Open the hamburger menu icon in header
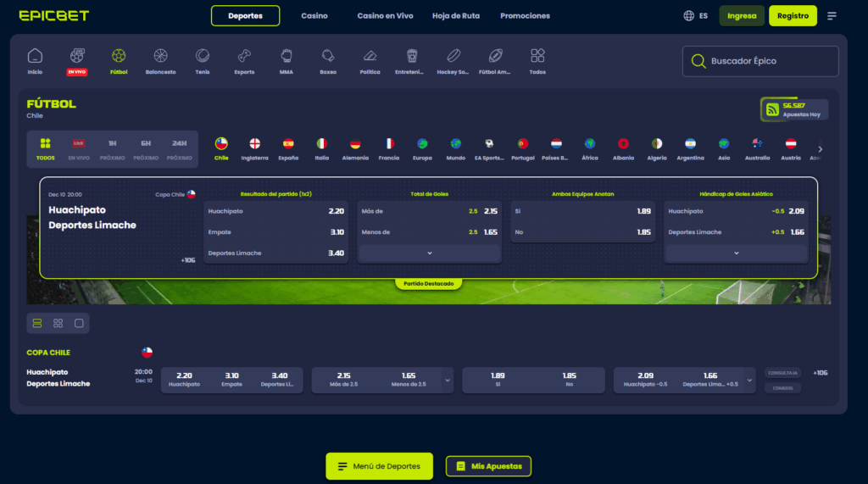The height and width of the screenshot is (484, 868). pos(832,15)
